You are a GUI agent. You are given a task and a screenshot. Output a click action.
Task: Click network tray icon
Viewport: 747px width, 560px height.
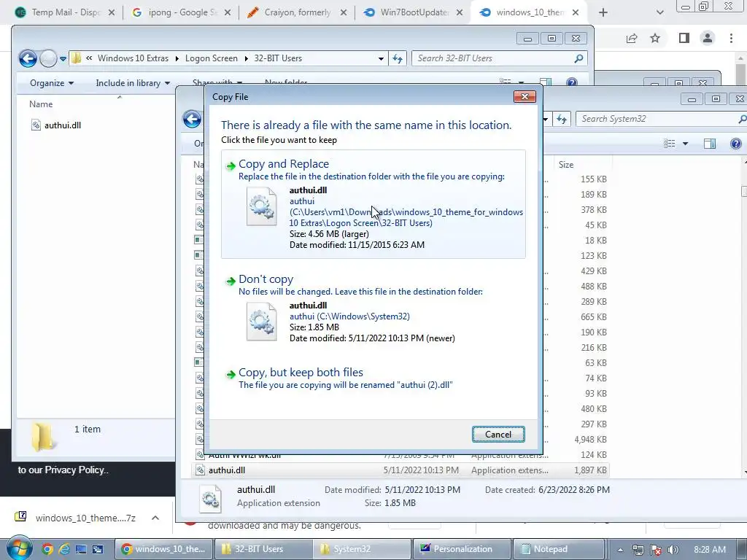(x=638, y=550)
